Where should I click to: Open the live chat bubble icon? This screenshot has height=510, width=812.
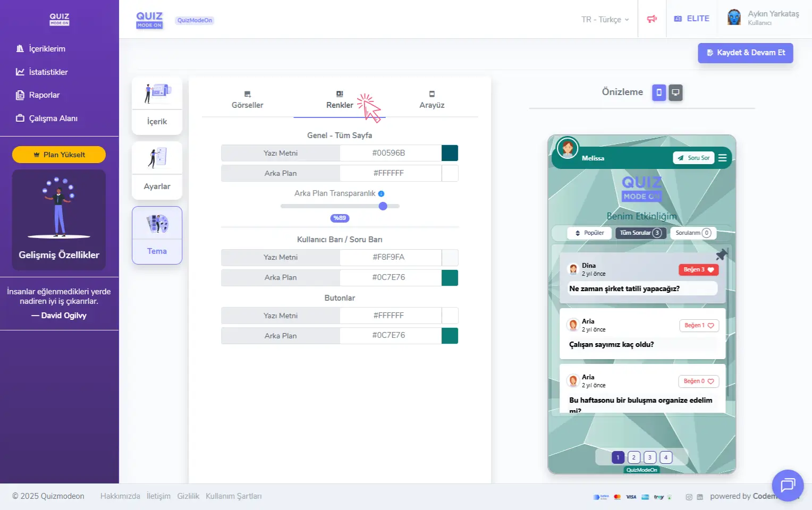[x=788, y=485]
